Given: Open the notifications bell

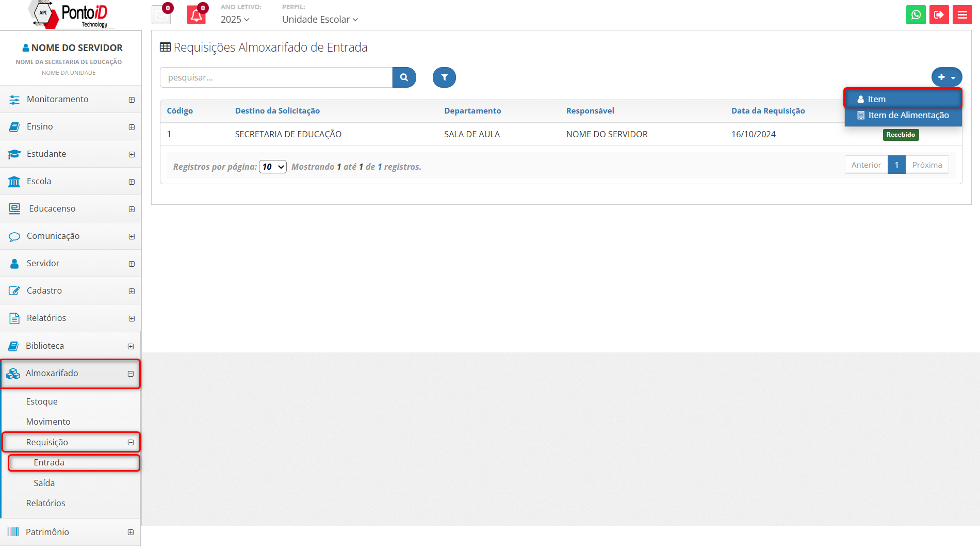Looking at the screenshot, I should coord(196,15).
